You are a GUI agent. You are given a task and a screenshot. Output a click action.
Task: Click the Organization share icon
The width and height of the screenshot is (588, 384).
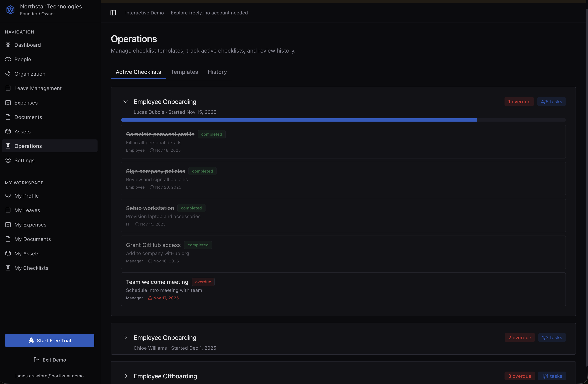point(8,74)
